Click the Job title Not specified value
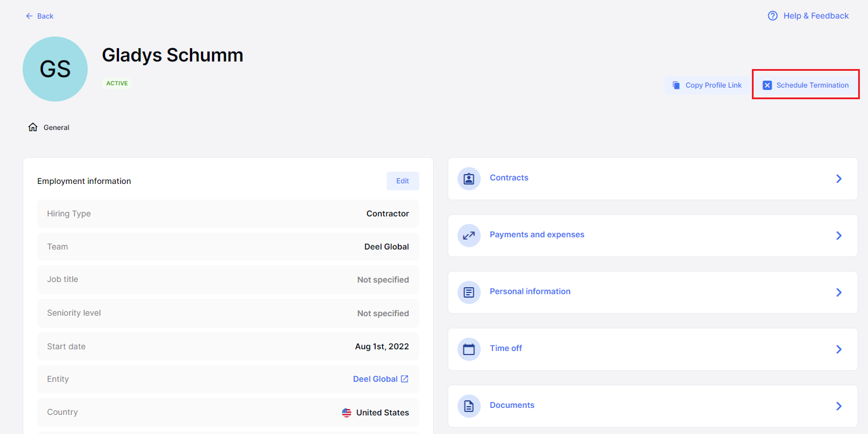 pos(383,280)
